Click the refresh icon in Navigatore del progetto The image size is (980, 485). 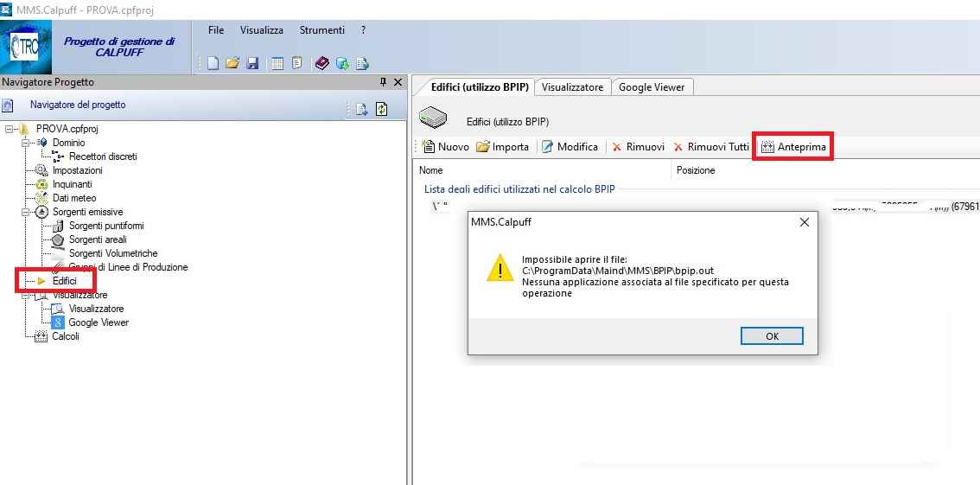381,109
